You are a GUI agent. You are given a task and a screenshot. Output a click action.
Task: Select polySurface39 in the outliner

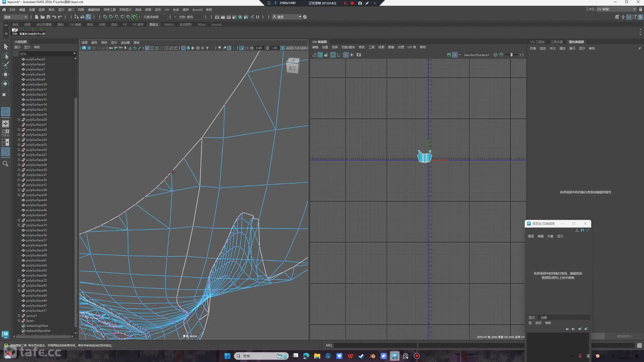pos(37,195)
